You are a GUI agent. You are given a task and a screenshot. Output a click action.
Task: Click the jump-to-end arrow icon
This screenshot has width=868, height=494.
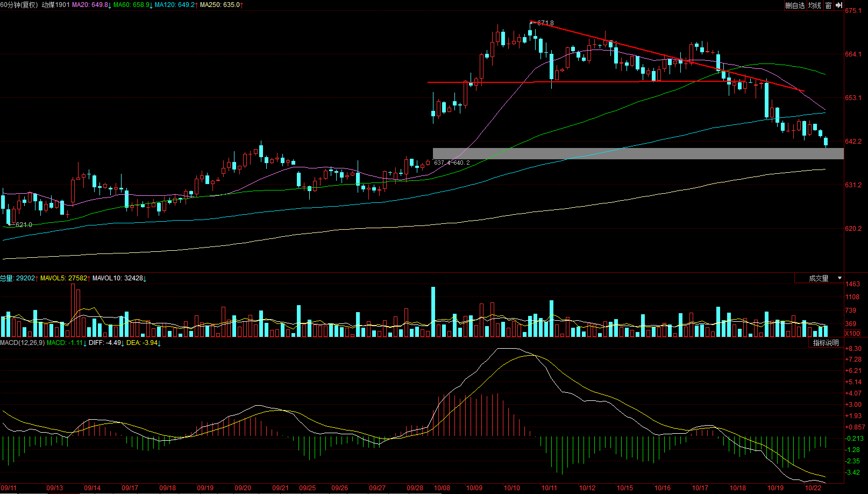pos(838,5)
